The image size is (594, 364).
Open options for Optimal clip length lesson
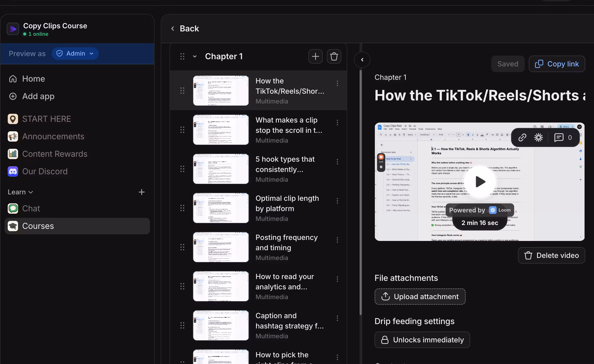[x=337, y=201]
